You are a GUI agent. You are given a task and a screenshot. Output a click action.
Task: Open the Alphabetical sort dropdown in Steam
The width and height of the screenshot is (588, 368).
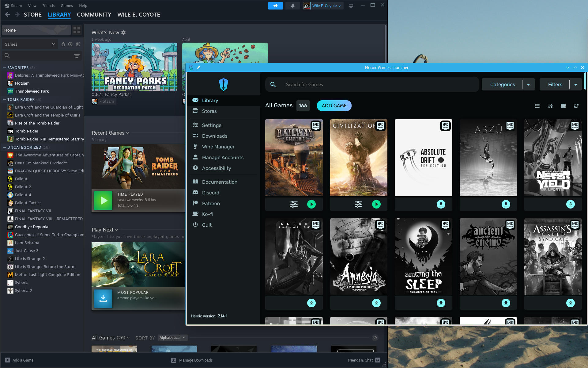point(173,338)
